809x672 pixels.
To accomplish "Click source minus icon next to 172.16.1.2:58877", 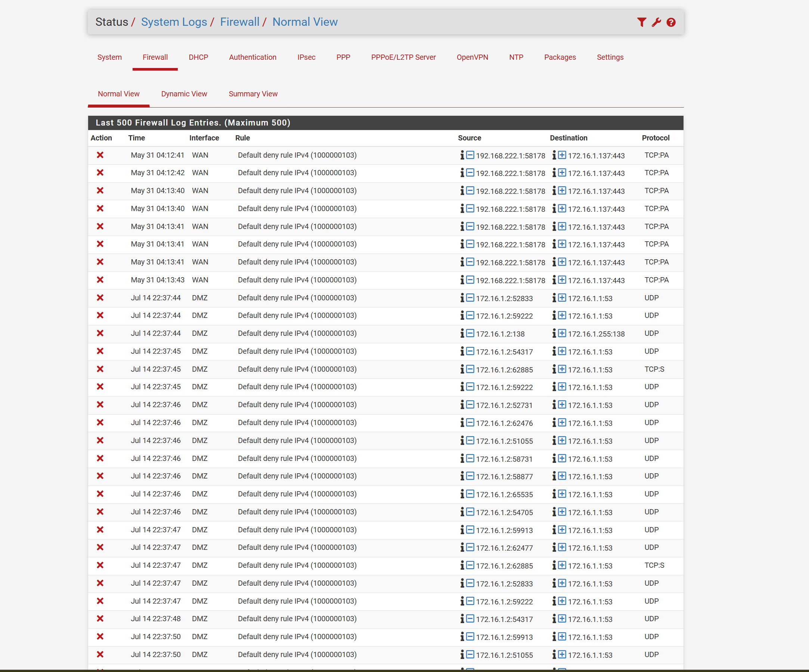I will [x=470, y=476].
